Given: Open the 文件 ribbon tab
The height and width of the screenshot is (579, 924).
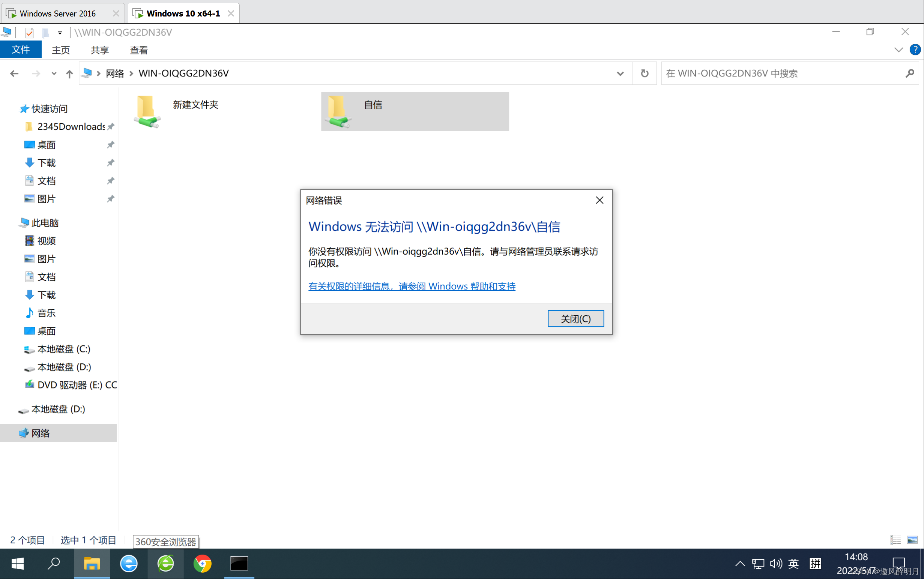Looking at the screenshot, I should 21,49.
